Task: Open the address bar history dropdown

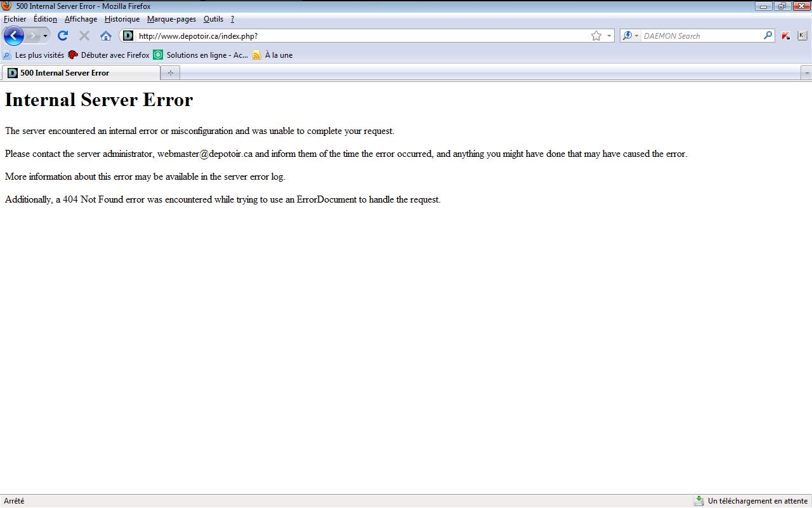Action: pos(609,36)
